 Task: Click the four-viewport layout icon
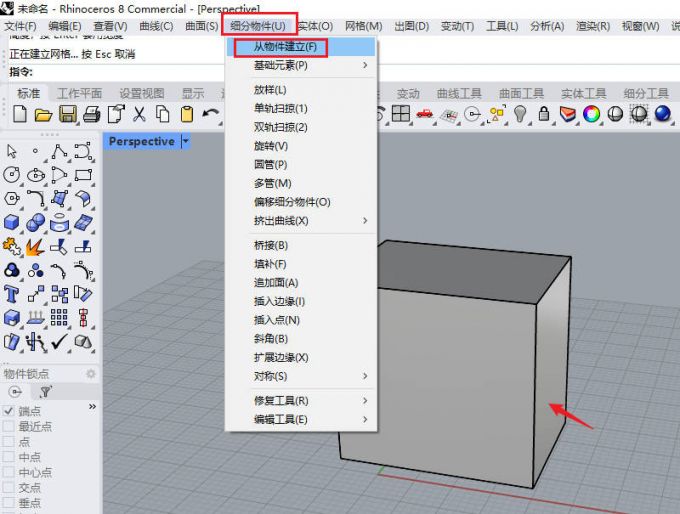point(401,114)
